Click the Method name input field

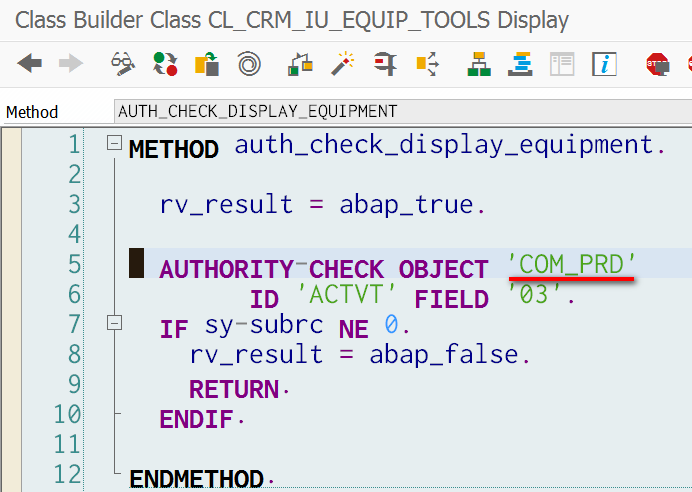[402, 111]
